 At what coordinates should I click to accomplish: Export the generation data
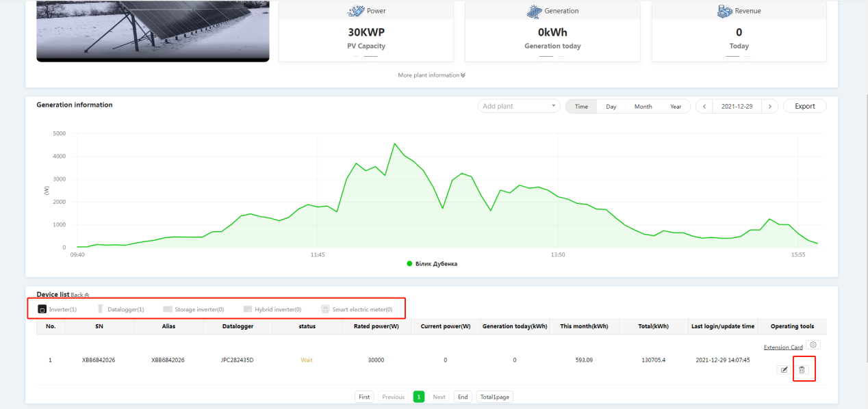(805, 106)
